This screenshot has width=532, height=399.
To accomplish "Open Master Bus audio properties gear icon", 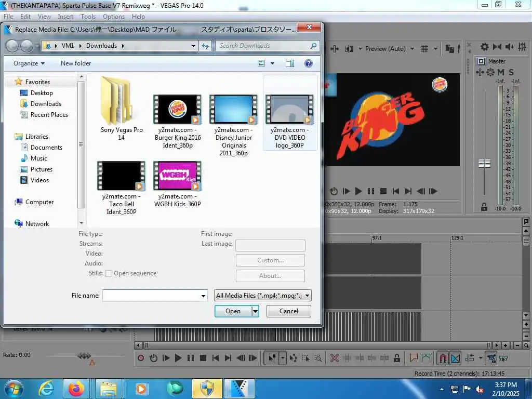I will click(485, 47).
